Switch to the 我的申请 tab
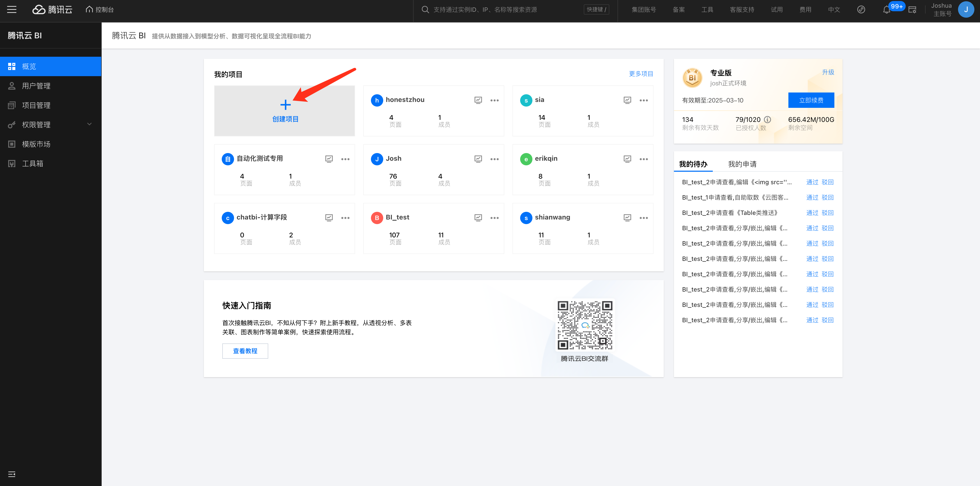Viewport: 980px width, 486px height. coord(742,164)
